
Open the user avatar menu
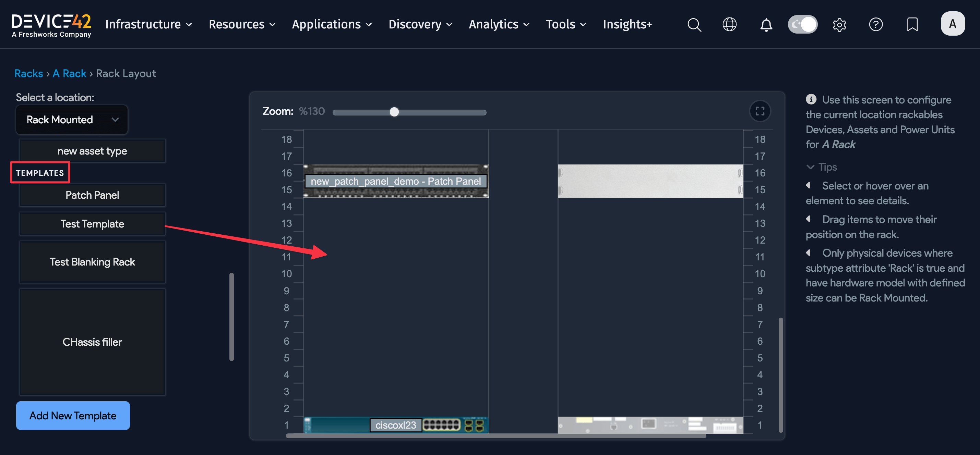953,23
